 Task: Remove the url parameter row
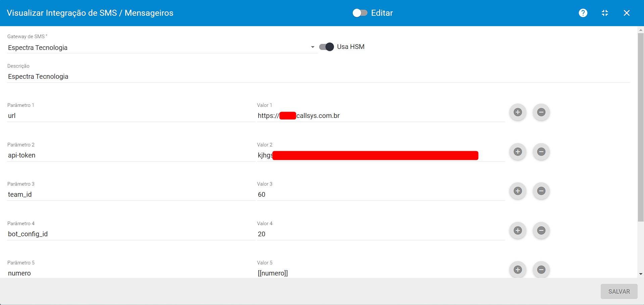coord(541,112)
